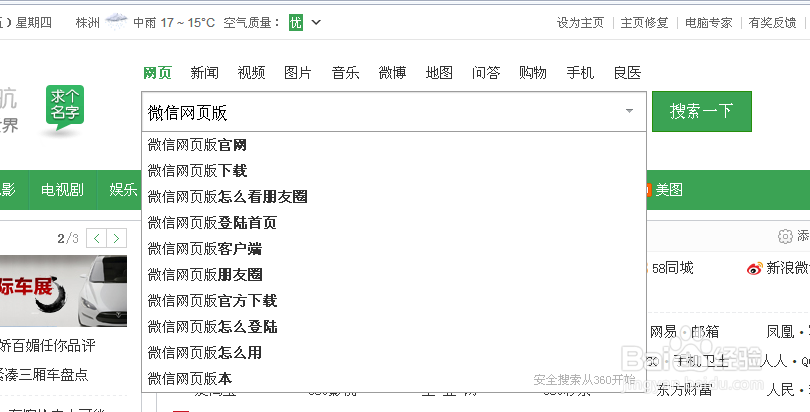Open the 人民 site link
810x412 pixels.
tap(780, 389)
